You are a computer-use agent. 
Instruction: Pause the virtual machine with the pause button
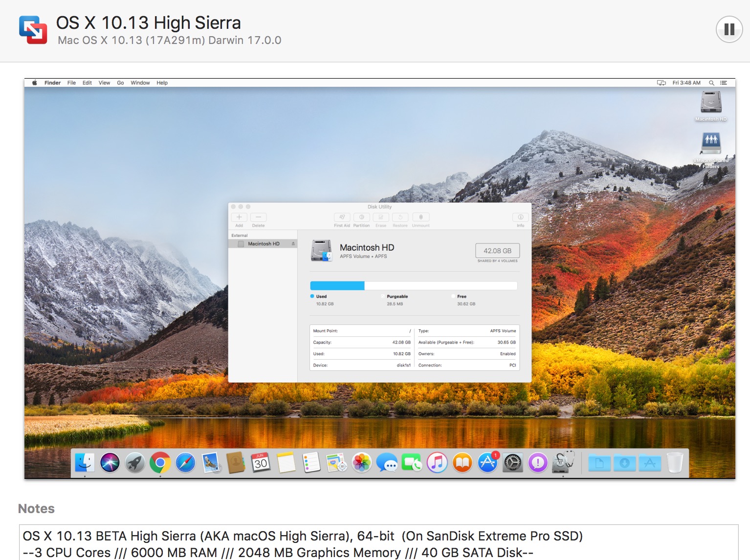[729, 29]
